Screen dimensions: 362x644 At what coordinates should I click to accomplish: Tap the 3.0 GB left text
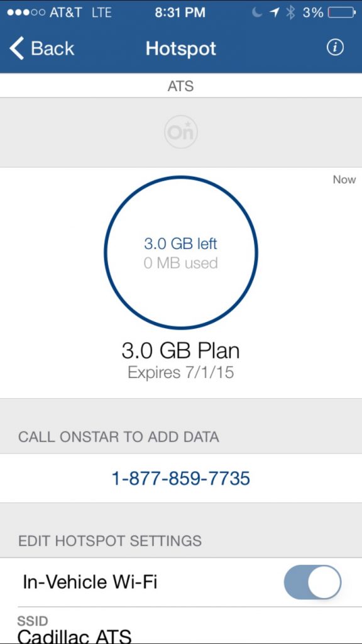pos(180,243)
